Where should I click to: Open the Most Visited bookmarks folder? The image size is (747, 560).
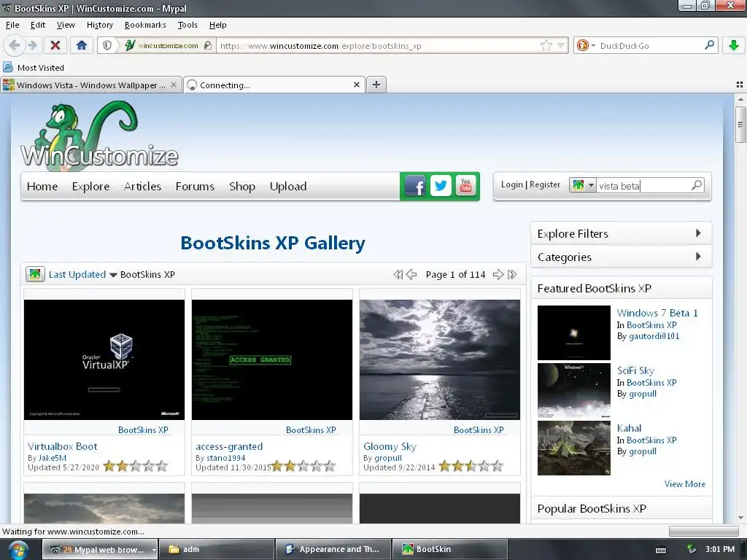point(34,68)
